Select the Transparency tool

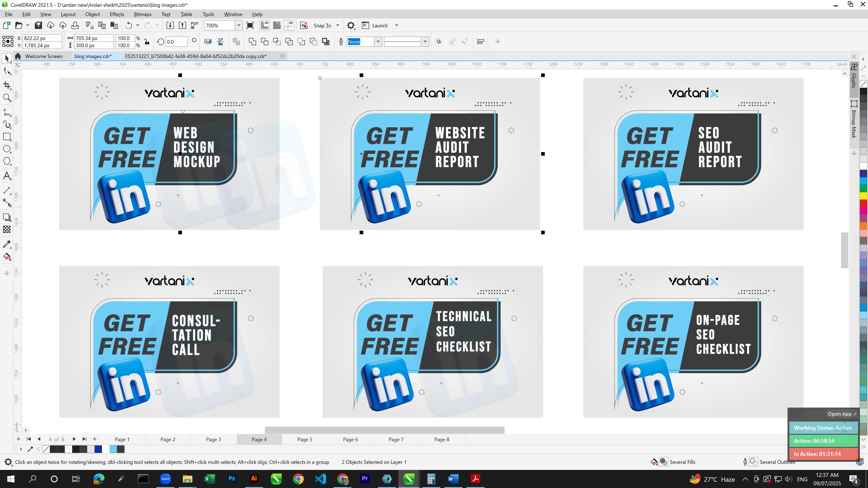[x=7, y=229]
